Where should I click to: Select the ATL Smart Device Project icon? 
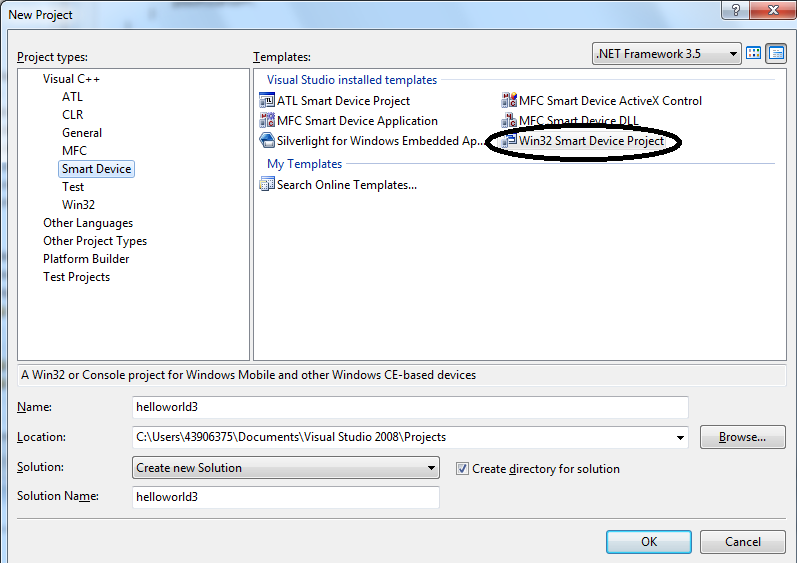click(x=267, y=101)
